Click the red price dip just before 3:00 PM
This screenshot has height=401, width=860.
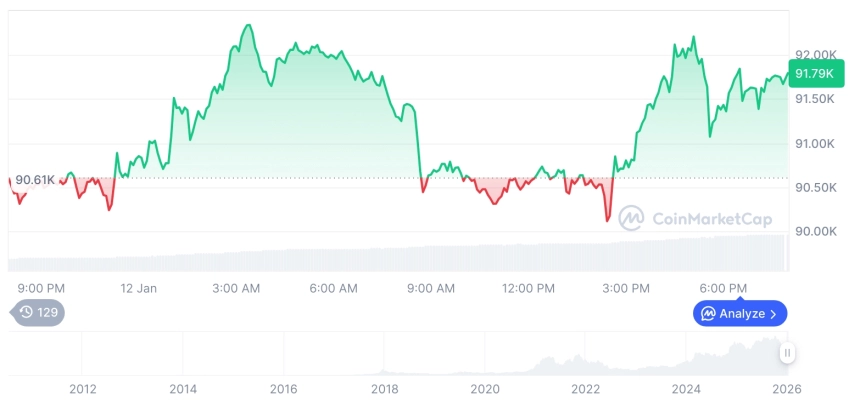(607, 219)
